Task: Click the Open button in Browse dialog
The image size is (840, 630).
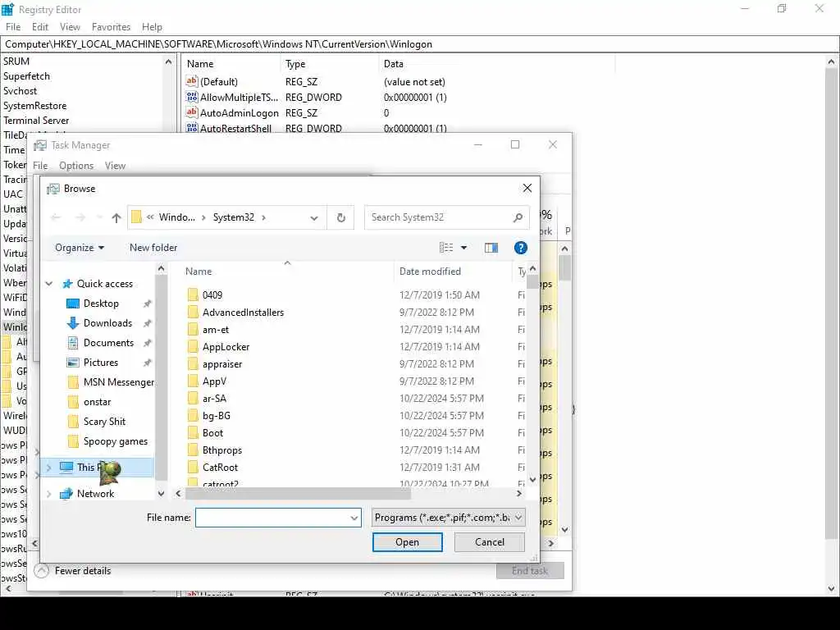Action: pyautogui.click(x=407, y=542)
